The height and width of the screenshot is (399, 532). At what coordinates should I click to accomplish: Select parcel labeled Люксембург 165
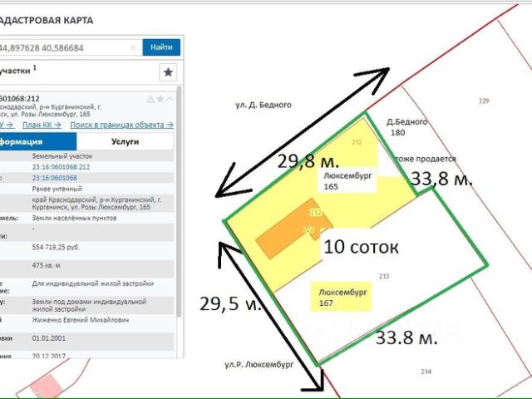342,181
